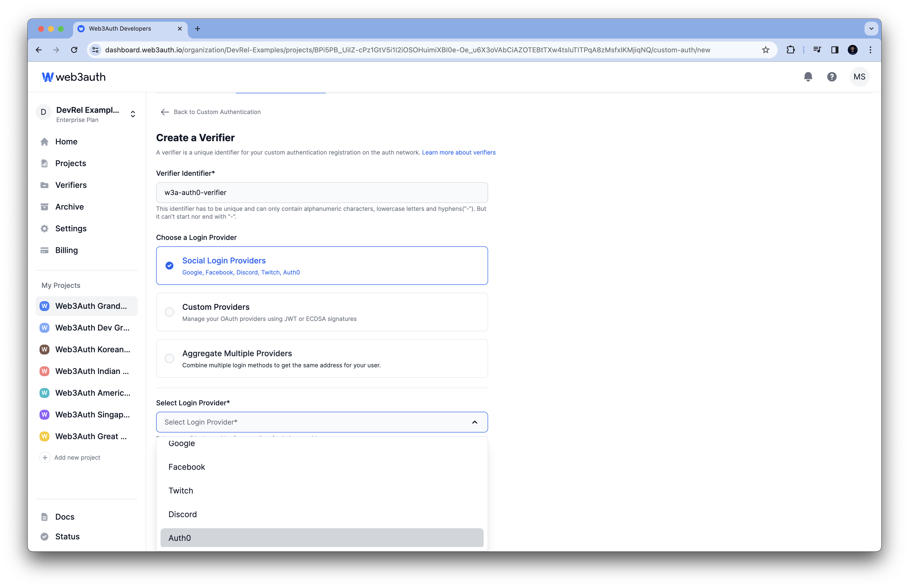Open the Web3Auth Singap... project
909x588 pixels.
pyautogui.click(x=86, y=415)
